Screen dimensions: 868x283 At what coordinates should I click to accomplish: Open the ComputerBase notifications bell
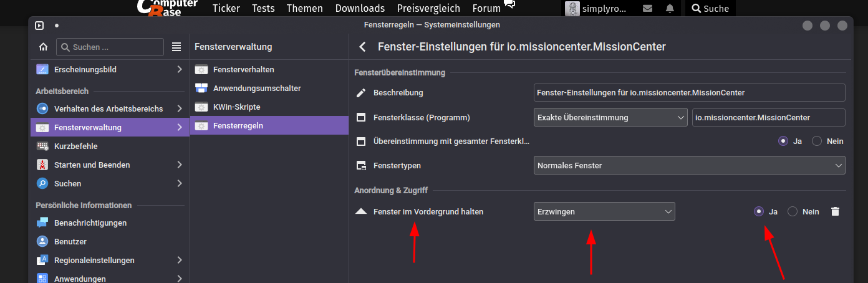(x=670, y=8)
